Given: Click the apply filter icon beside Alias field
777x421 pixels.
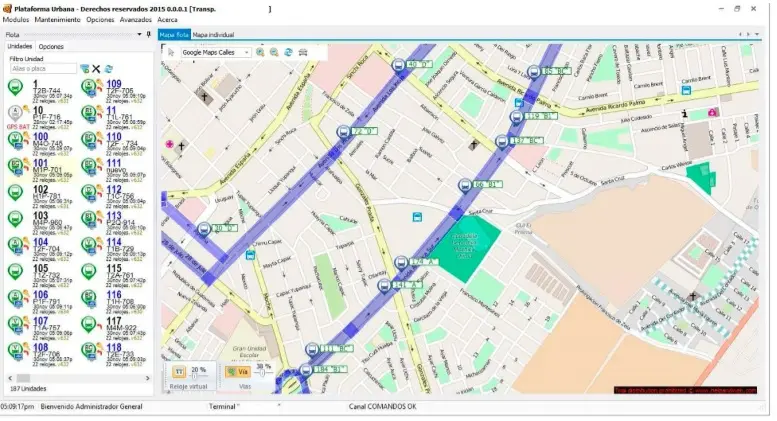Looking at the screenshot, I should coord(85,69).
